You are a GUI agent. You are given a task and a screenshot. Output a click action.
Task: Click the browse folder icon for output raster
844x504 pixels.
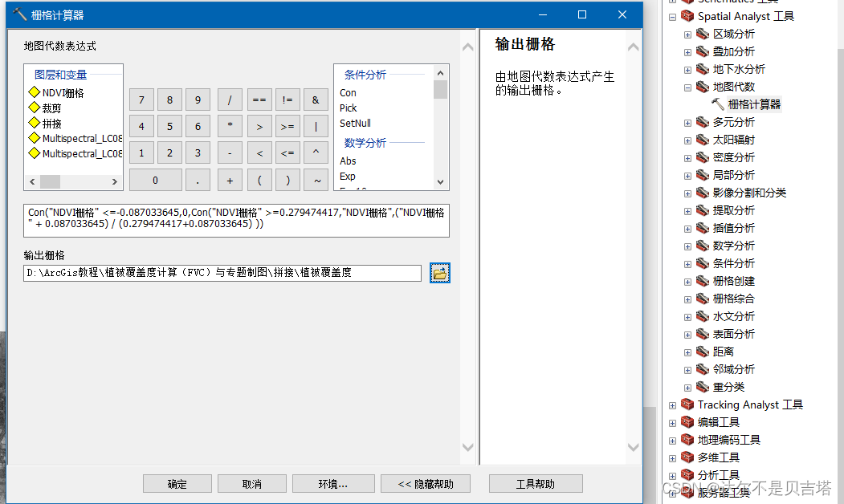[440, 273]
